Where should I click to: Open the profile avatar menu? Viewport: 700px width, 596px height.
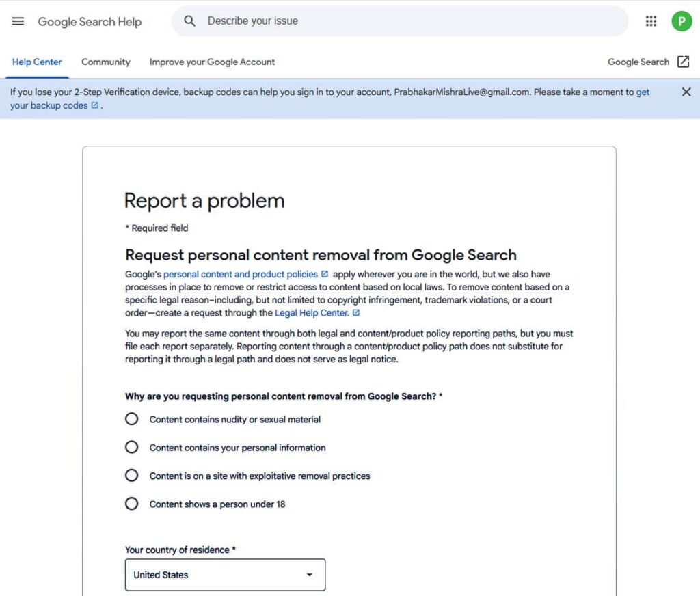click(682, 21)
